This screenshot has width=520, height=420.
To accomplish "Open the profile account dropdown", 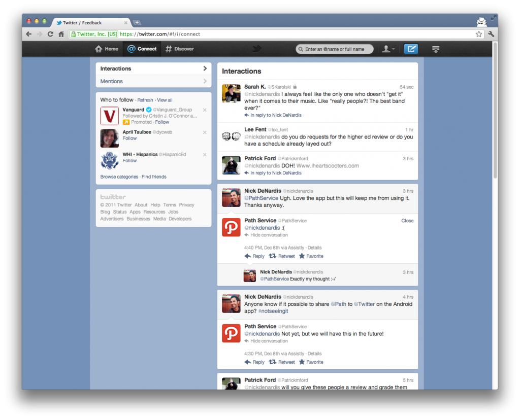I will [388, 49].
